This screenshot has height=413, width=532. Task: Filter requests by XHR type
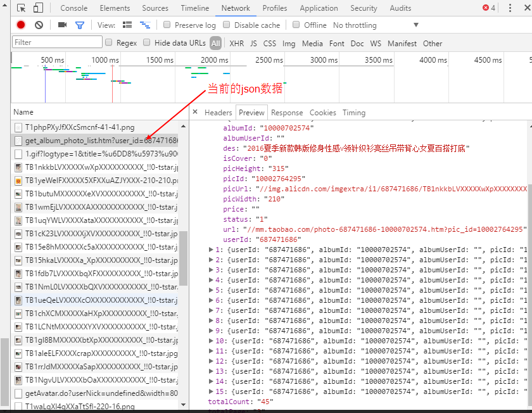pos(236,44)
